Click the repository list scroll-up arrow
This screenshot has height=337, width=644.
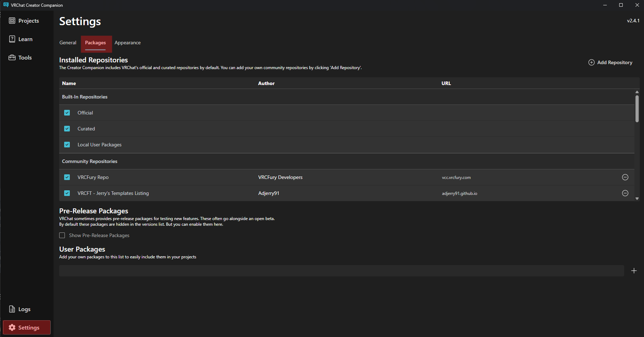pyautogui.click(x=637, y=92)
